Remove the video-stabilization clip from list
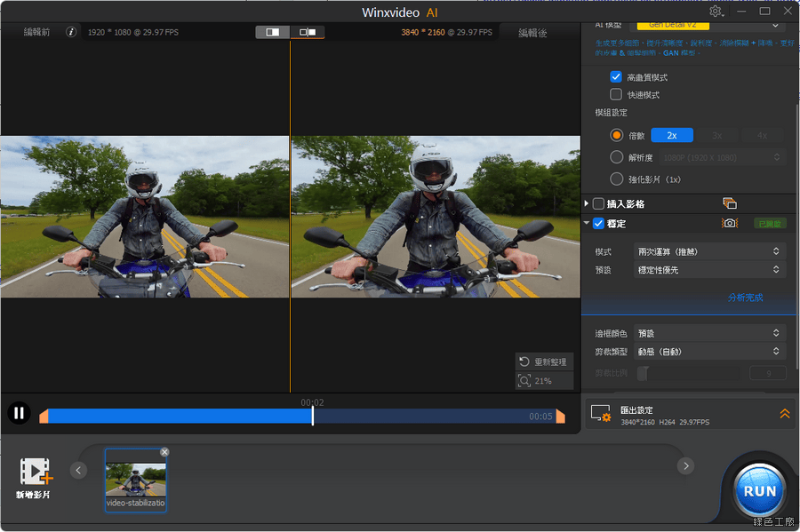 164,452
